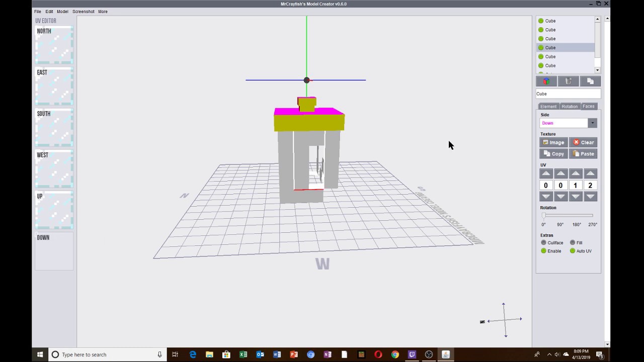Click the 90° mark under the Rotation slider

click(x=560, y=225)
